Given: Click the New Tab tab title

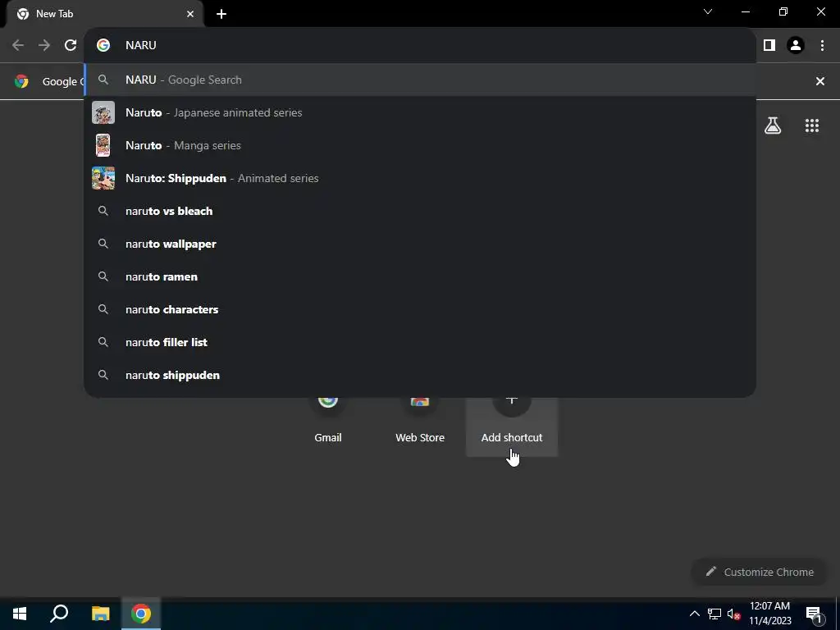Looking at the screenshot, I should (x=54, y=14).
